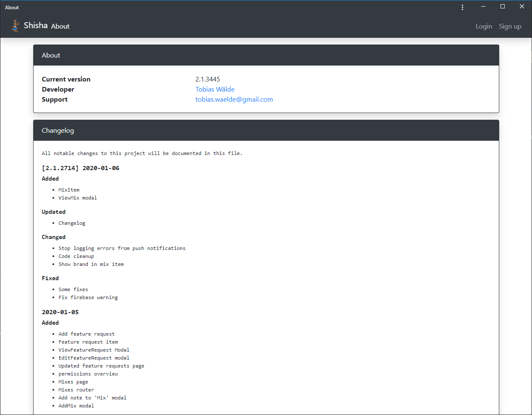Click the 'MixItem' changelog entry
This screenshot has height=415, width=532.
click(69, 190)
